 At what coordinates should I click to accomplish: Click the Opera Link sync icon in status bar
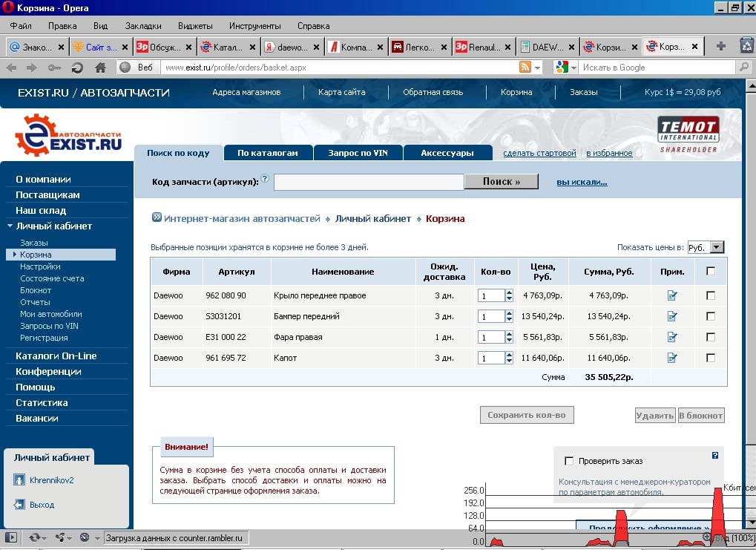[35, 537]
